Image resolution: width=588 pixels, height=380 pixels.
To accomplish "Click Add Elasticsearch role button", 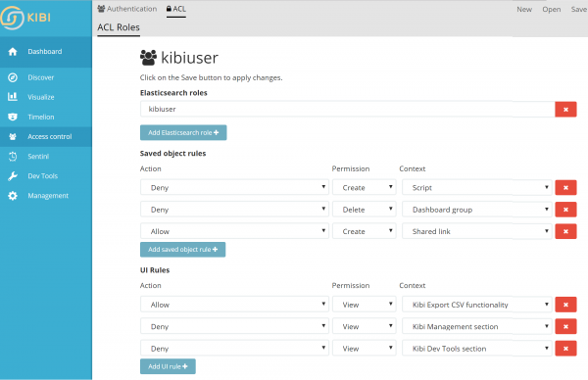I will point(183,132).
